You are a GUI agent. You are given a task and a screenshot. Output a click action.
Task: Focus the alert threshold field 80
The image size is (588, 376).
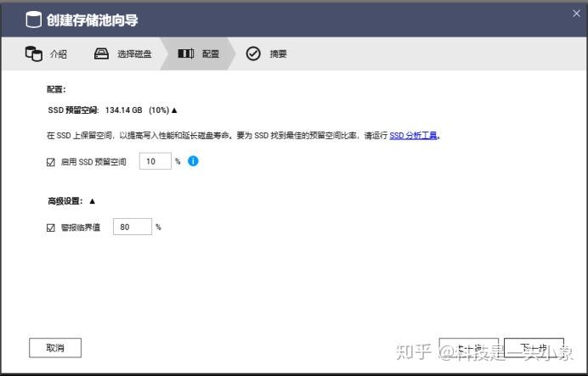[133, 227]
